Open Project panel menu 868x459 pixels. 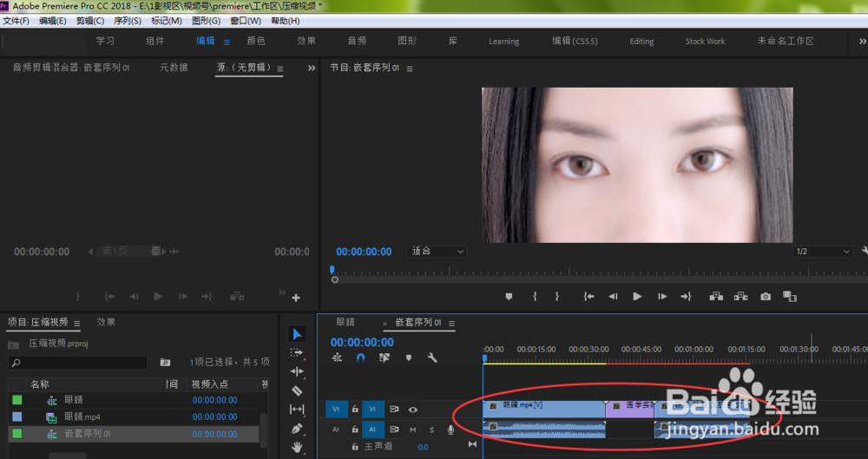[x=77, y=324]
